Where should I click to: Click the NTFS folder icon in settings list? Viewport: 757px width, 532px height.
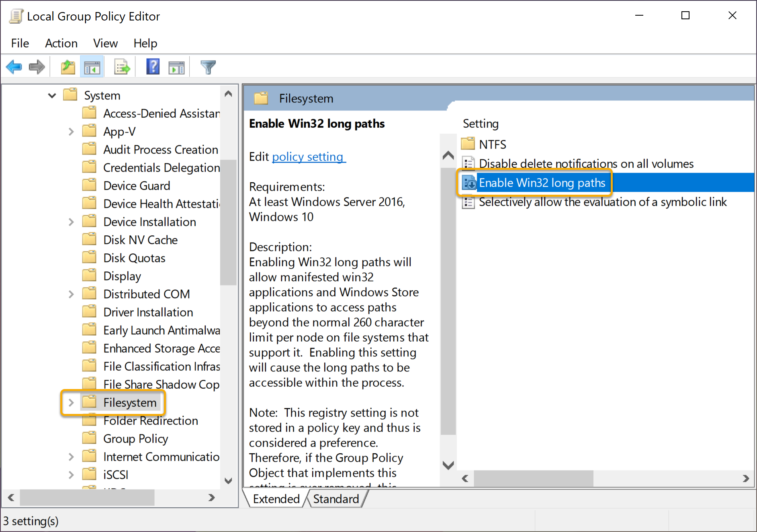468,143
